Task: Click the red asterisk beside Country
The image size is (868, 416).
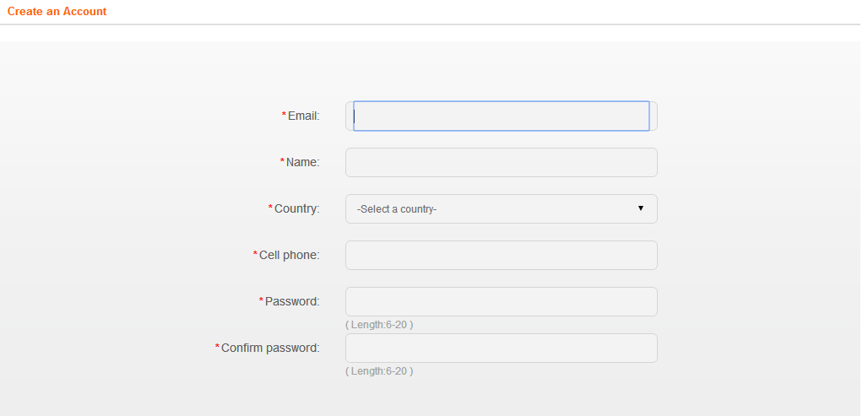Action: point(270,208)
